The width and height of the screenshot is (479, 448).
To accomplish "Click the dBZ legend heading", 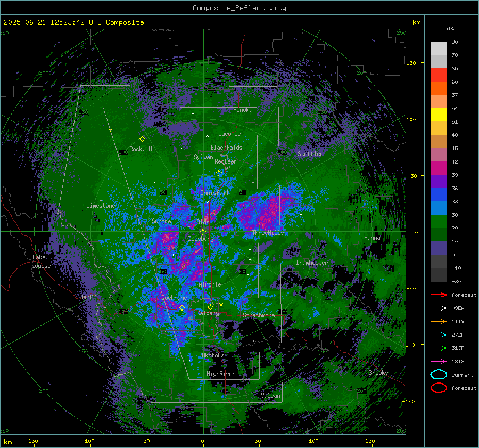I will pos(451,28).
